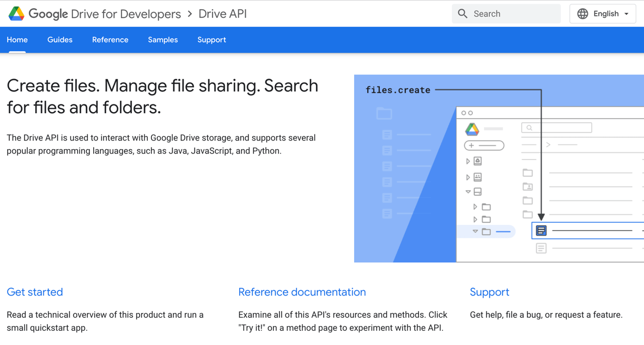The image size is (644, 345).
Task: Switch to the Reference tab
Action: [x=110, y=40]
